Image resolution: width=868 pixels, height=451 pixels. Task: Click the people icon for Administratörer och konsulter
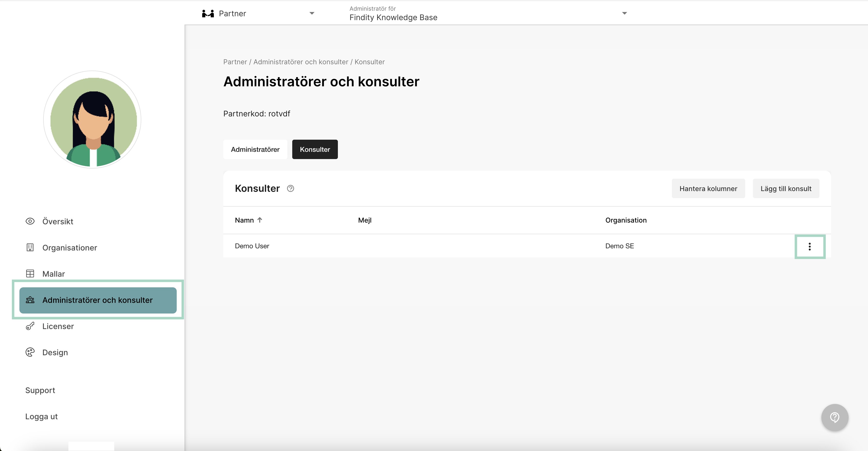pos(30,300)
